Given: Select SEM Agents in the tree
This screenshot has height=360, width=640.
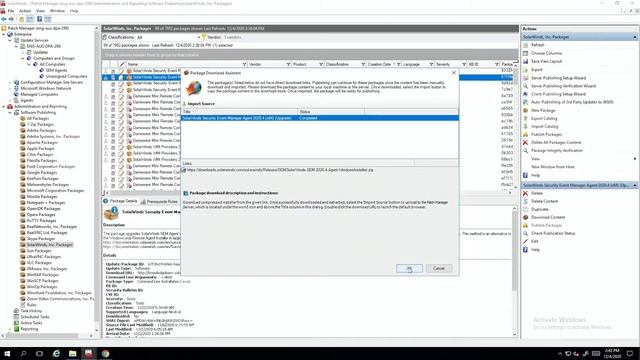Looking at the screenshot, I should [56, 70].
